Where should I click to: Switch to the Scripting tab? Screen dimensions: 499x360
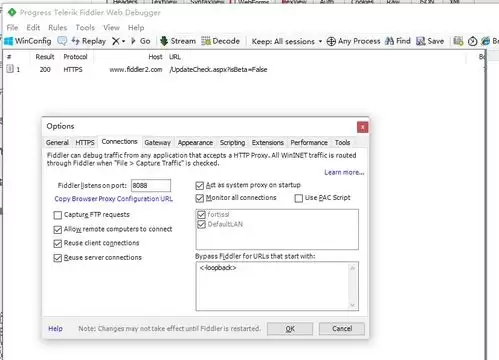[232, 142]
